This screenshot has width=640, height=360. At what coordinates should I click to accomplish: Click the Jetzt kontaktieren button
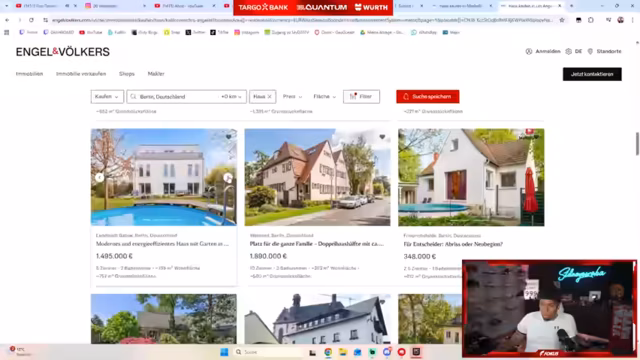tap(592, 74)
